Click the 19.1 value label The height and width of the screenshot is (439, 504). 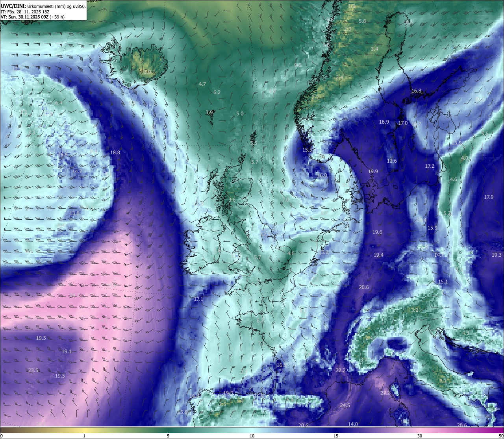[67, 351]
